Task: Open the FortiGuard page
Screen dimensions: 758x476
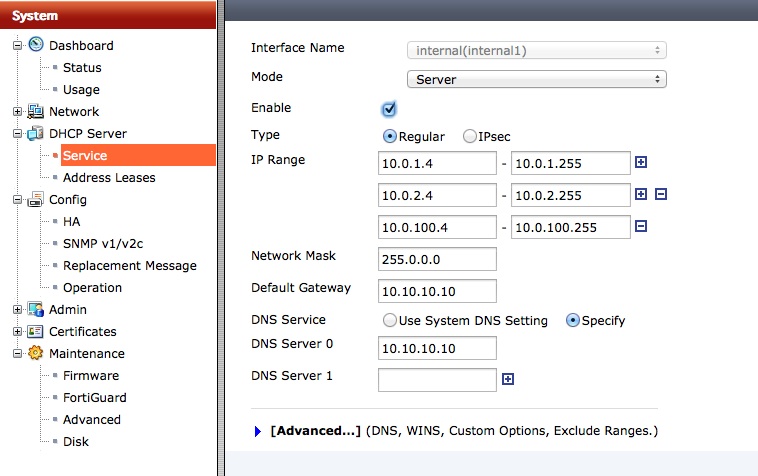Action: click(95, 398)
